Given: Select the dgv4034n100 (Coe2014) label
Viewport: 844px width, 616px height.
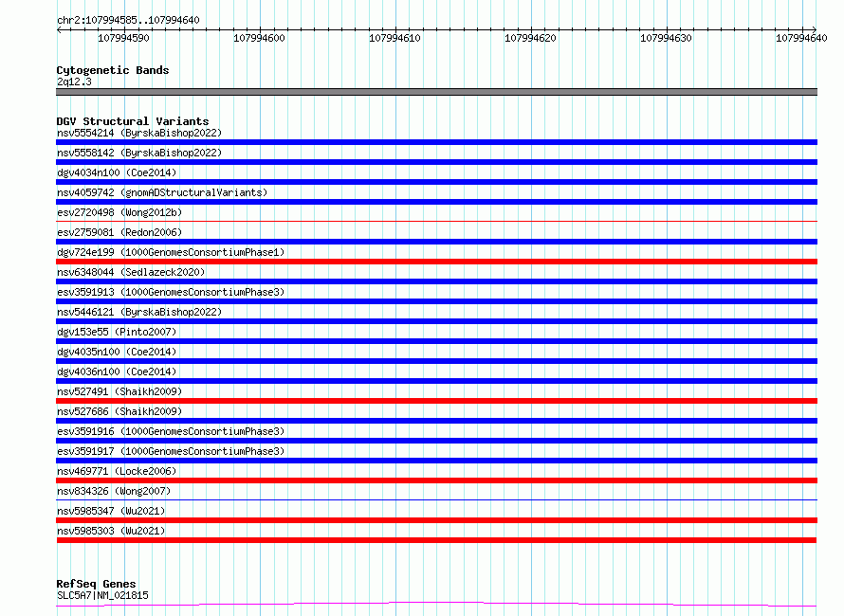Looking at the screenshot, I should 117,172.
